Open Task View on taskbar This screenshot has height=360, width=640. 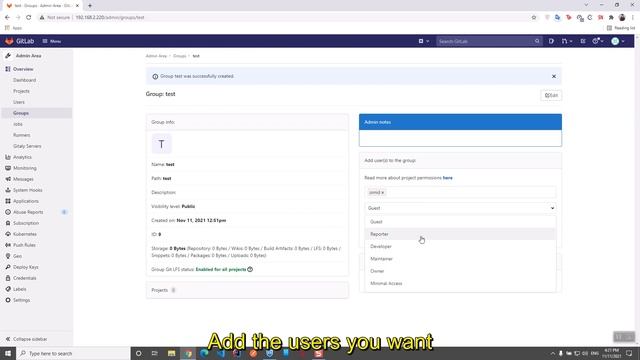coord(155,353)
